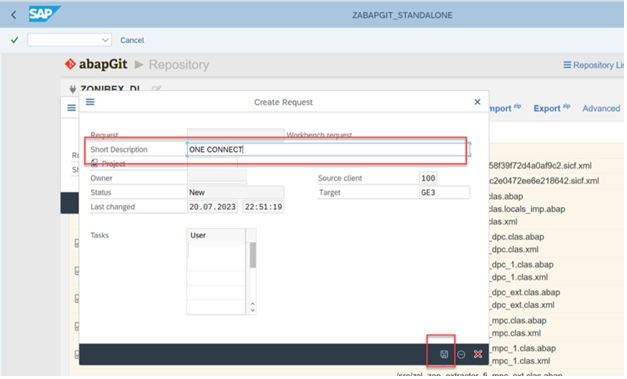
Task: Click the Request input field
Action: coord(236,134)
